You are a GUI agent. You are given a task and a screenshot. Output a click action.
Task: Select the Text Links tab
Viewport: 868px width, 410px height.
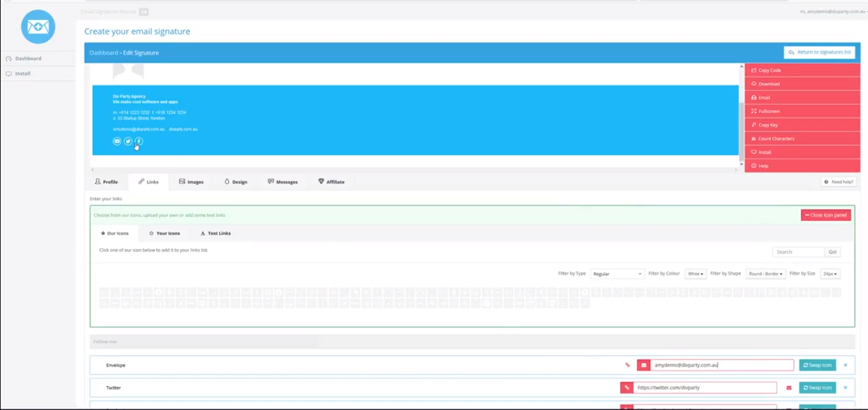(x=215, y=234)
